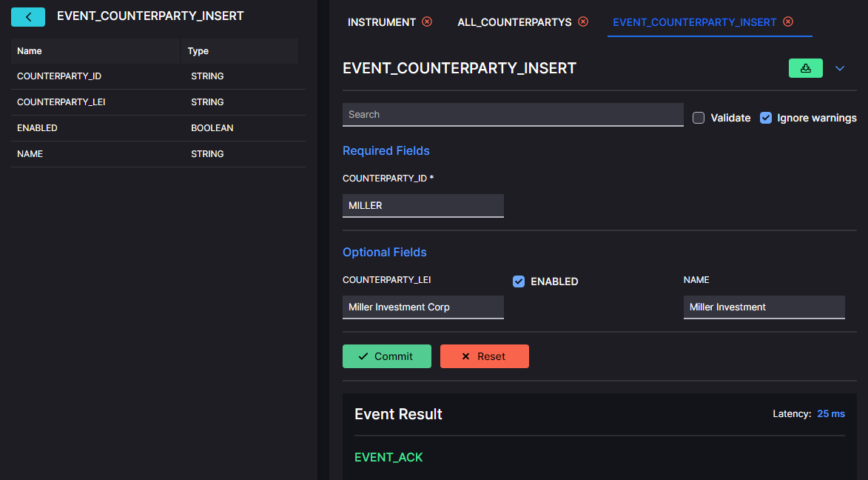Screen dimensions: 868x480
Task: Close the INSTRUMENT tab with its x icon
Action: tap(427, 21)
